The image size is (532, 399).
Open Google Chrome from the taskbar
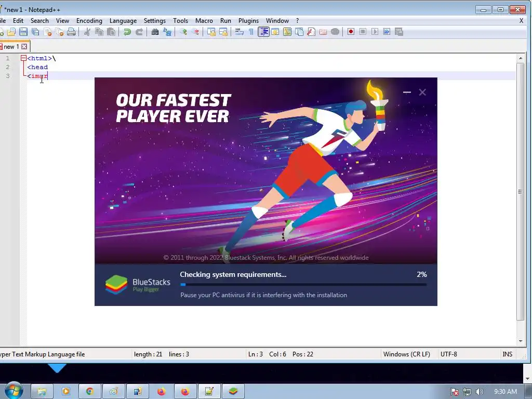point(89,392)
